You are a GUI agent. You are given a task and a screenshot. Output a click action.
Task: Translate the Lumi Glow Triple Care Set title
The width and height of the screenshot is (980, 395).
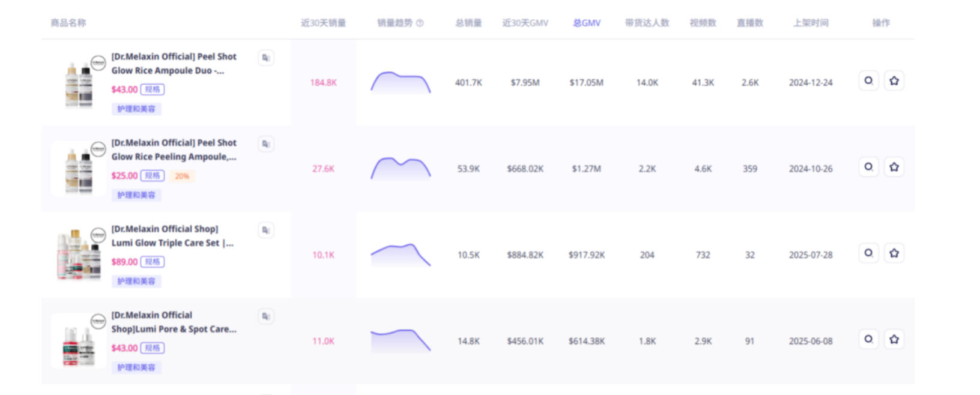tap(266, 230)
